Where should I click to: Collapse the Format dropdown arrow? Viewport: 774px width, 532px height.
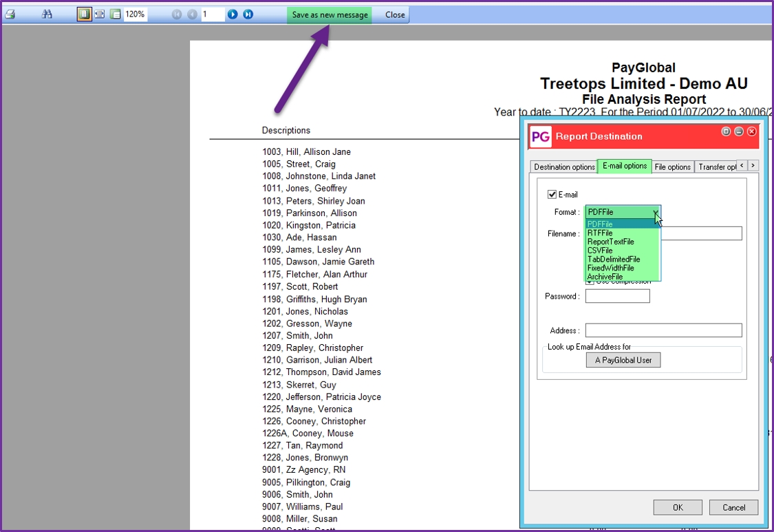[x=656, y=212]
